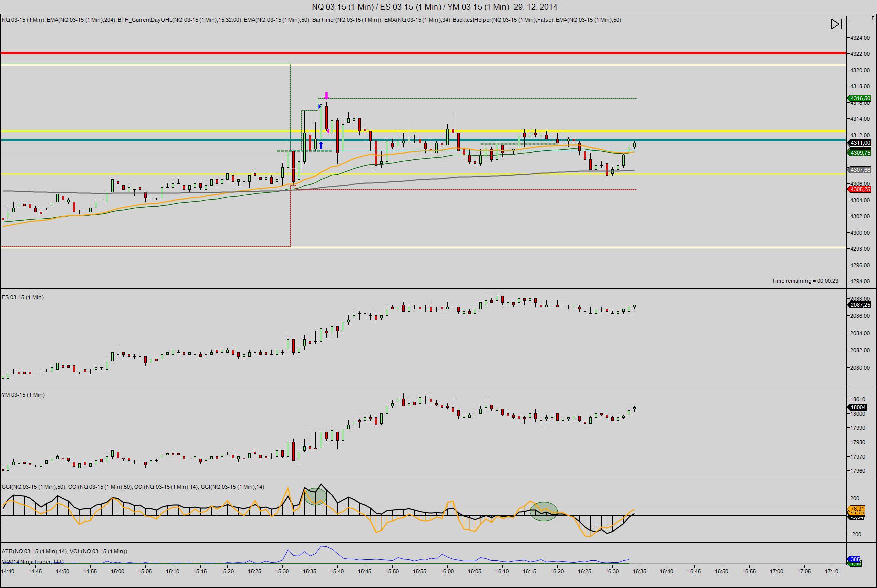Click the 4314,00 price axis label
The height and width of the screenshot is (588, 877).
pos(860,119)
